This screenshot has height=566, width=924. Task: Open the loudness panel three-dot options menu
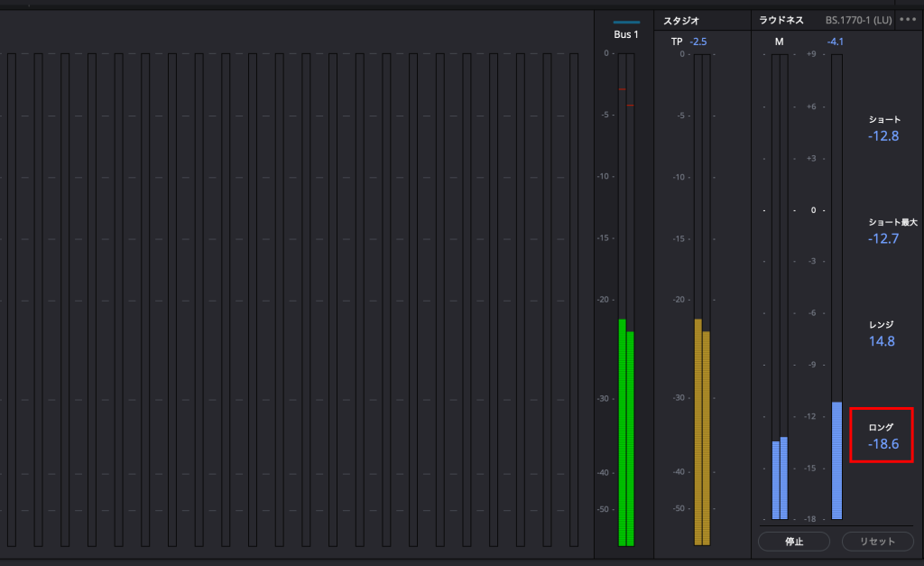coord(908,20)
